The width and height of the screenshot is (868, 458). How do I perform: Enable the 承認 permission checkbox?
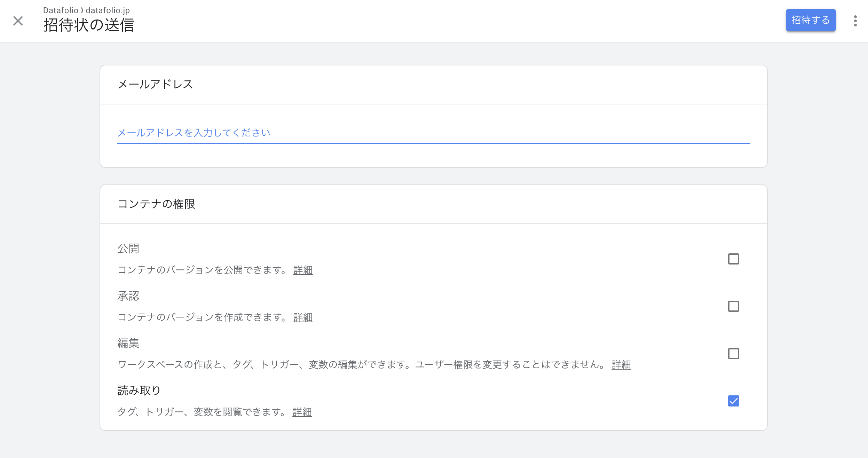[734, 306]
